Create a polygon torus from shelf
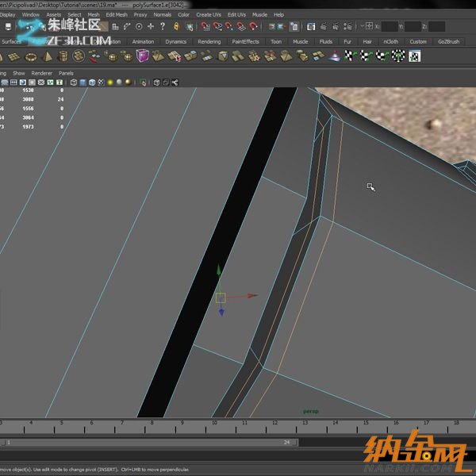Screen dimensions: 476x476 31,56
